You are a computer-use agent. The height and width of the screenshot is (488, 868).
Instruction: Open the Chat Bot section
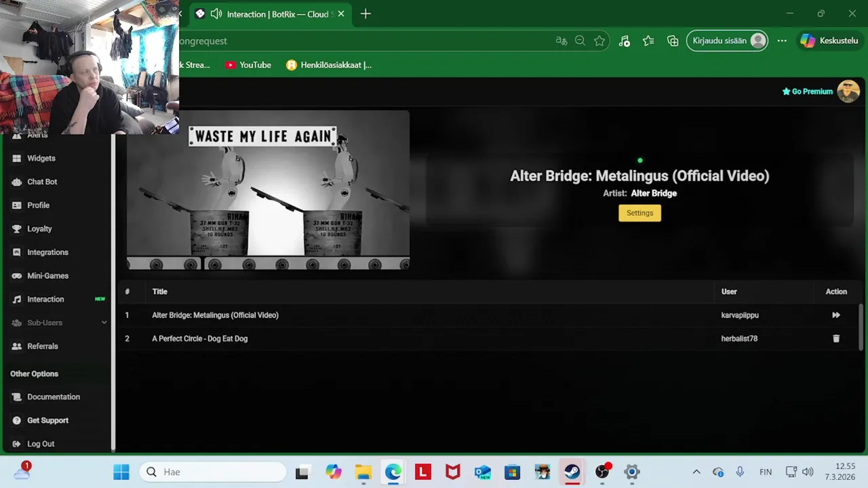coord(42,182)
